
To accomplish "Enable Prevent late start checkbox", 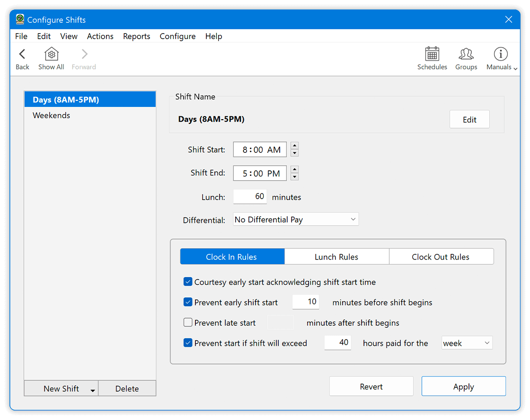I will click(188, 323).
